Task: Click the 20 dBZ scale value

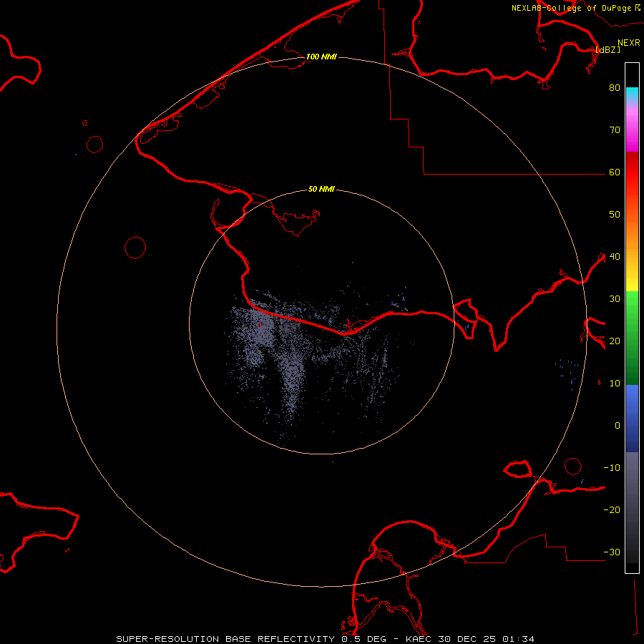Action: click(x=615, y=341)
